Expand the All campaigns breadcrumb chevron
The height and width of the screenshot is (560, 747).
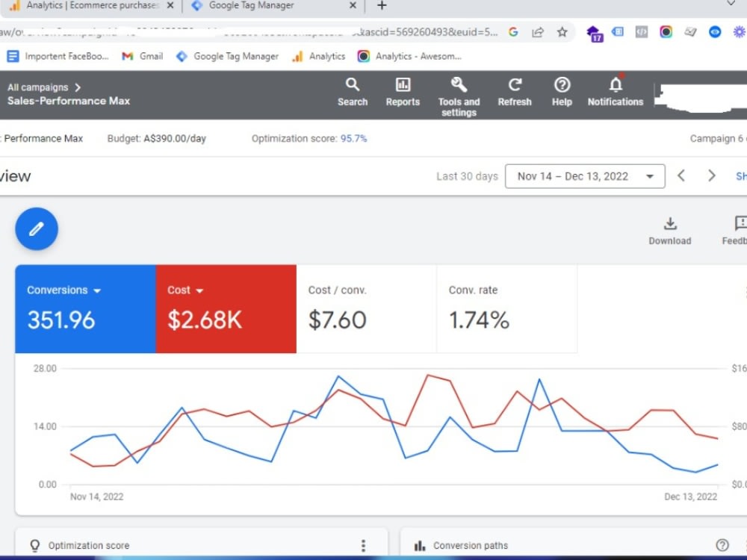[x=78, y=87]
